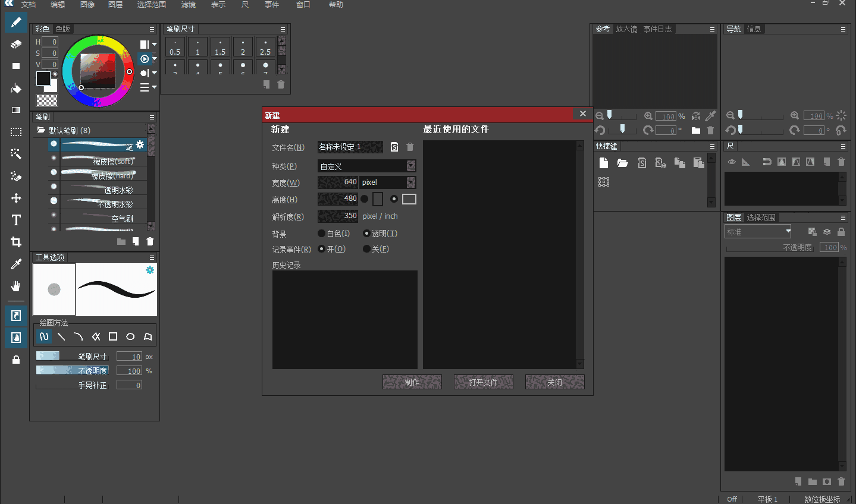Select the Hand tool
The image size is (856, 504).
(15, 285)
